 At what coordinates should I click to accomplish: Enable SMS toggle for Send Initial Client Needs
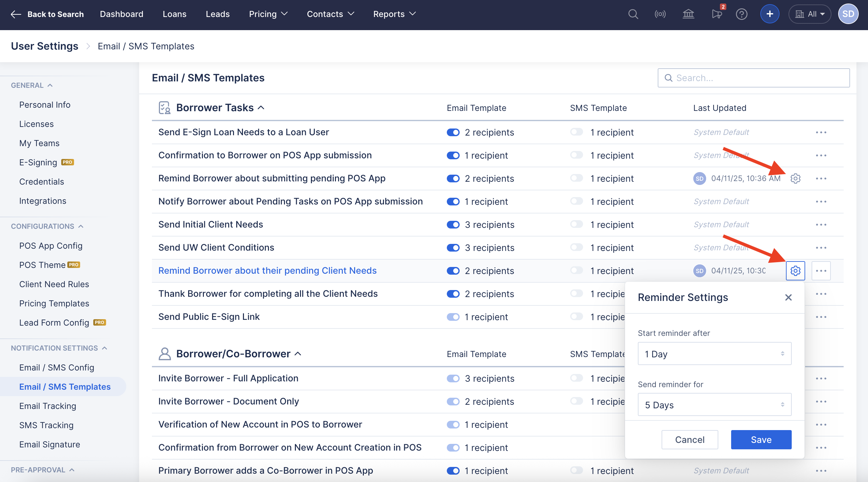click(x=577, y=224)
